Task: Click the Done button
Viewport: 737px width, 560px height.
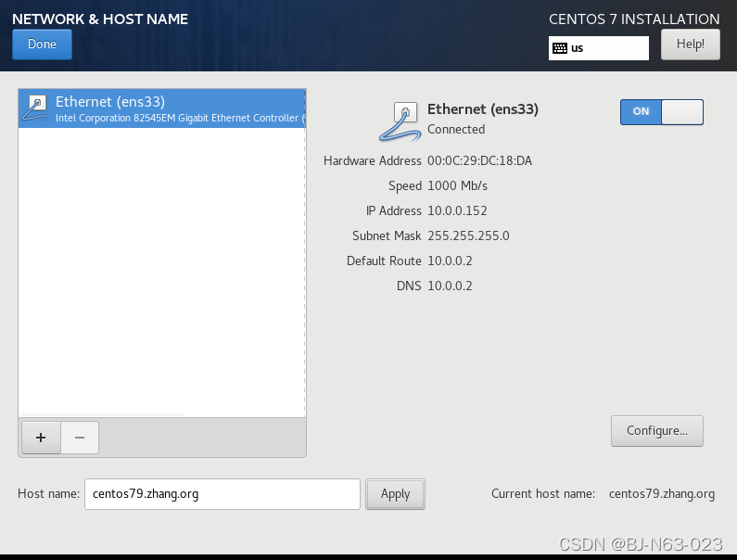Action: [x=42, y=45]
